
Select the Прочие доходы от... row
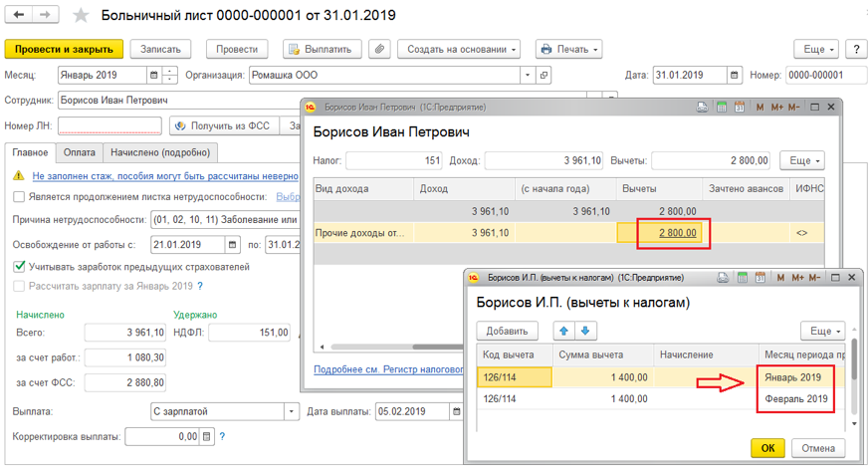(568, 233)
